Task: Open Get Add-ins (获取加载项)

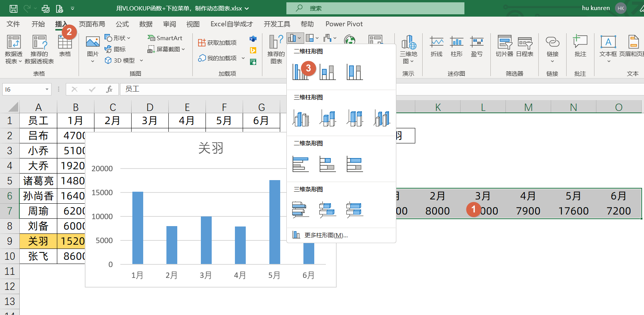Action: click(x=217, y=43)
